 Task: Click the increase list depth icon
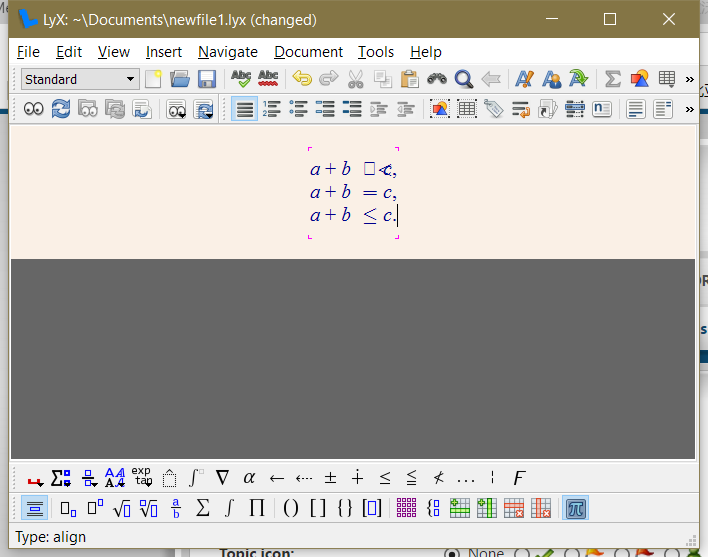379,109
